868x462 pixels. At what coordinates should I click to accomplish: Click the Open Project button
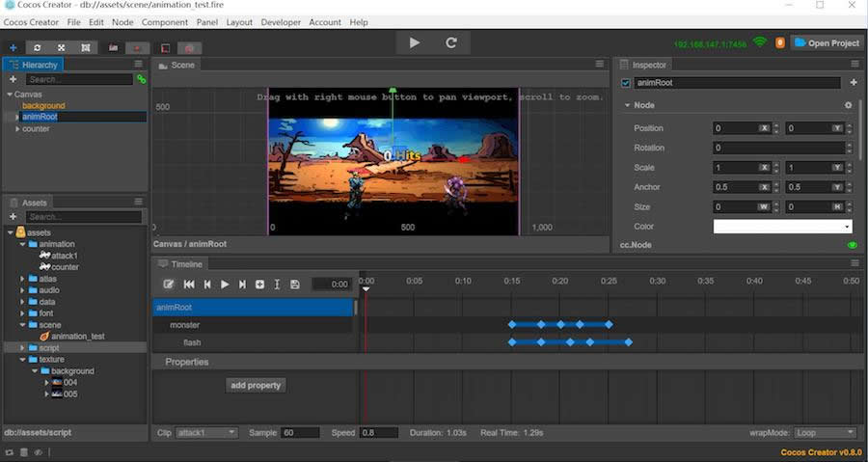point(827,42)
